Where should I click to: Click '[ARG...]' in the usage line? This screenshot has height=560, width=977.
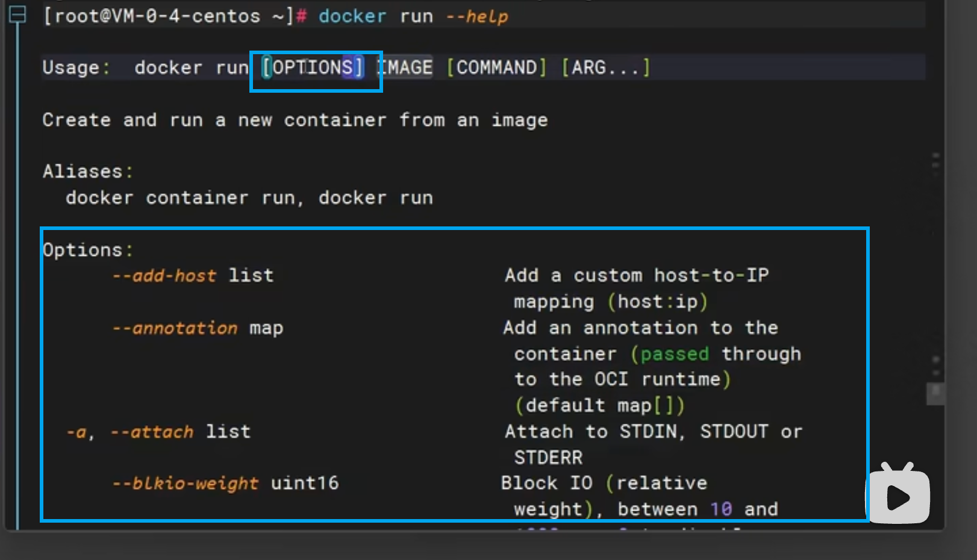(x=606, y=67)
